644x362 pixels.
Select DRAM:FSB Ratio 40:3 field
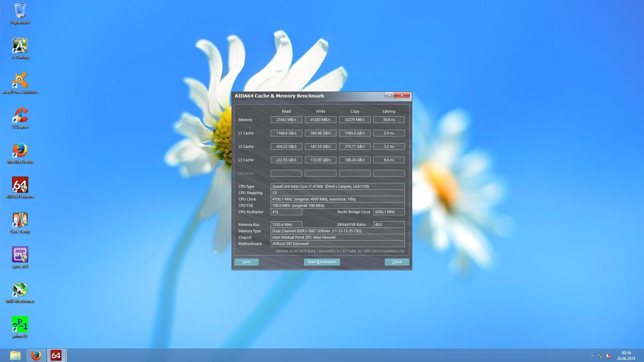tap(389, 225)
